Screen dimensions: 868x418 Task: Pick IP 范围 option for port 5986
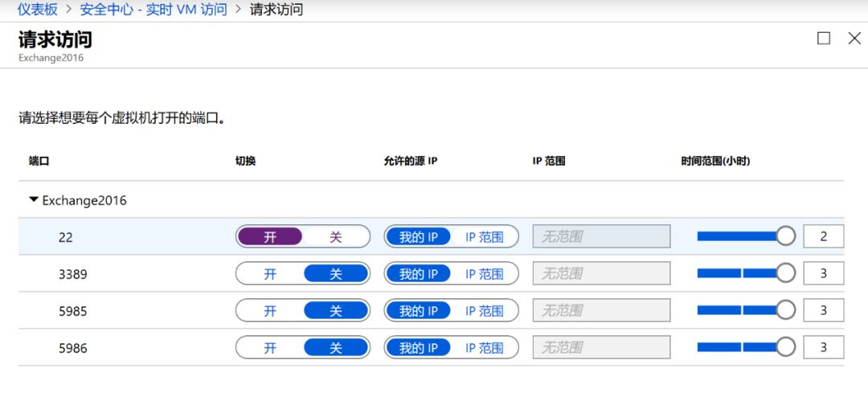[x=484, y=348]
